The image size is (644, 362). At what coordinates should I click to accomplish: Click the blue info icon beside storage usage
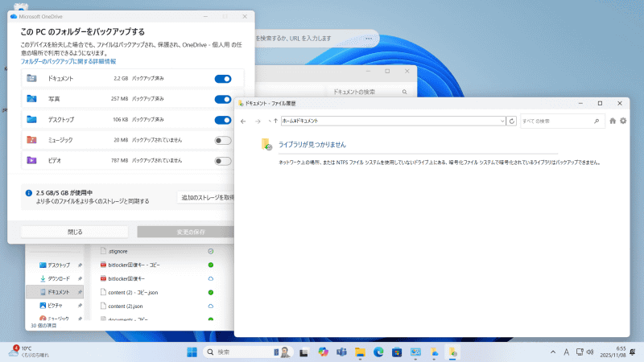[29, 193]
